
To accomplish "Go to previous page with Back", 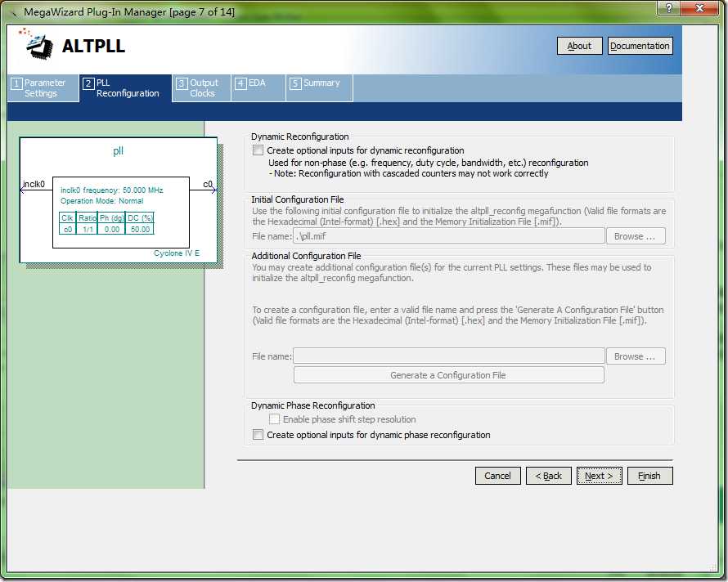I will (548, 476).
